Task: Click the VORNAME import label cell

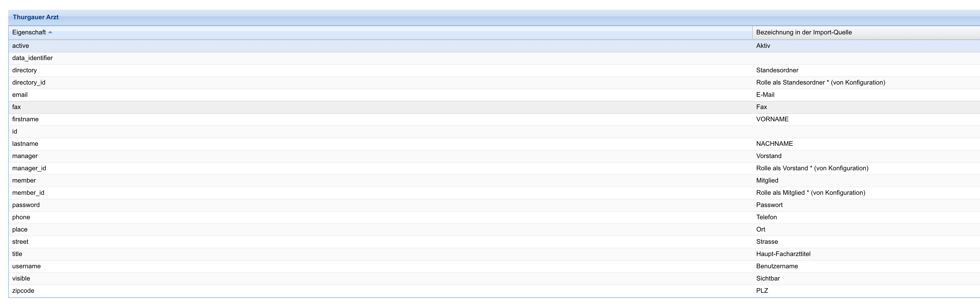Action: pos(772,119)
